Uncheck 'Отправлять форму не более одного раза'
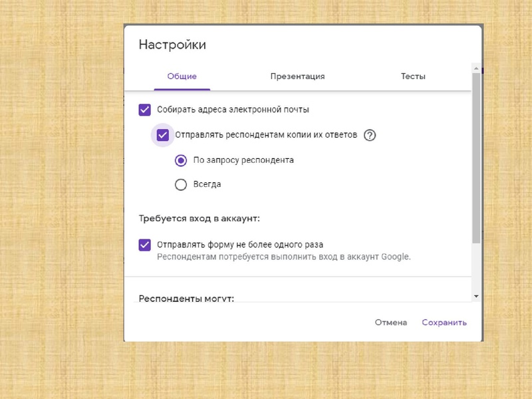Viewport: 532px width, 399px height. pos(145,245)
